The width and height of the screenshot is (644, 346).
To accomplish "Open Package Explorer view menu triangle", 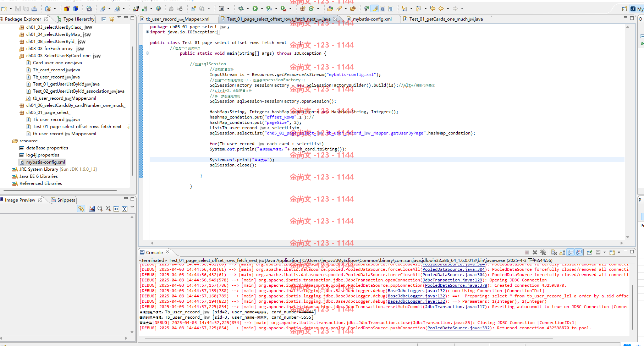I will (119, 17).
